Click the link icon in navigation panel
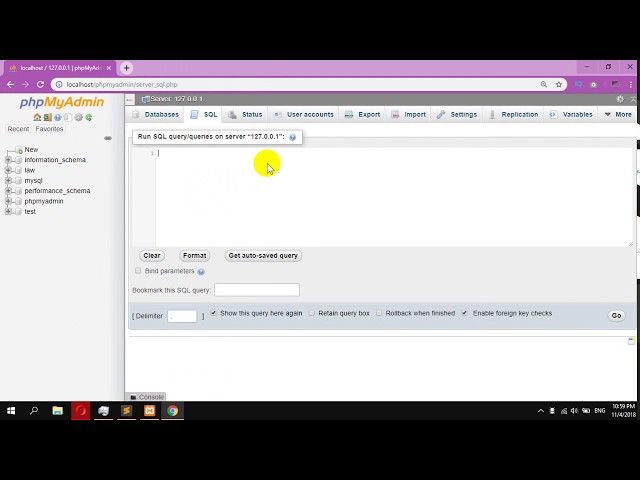 tap(108, 138)
